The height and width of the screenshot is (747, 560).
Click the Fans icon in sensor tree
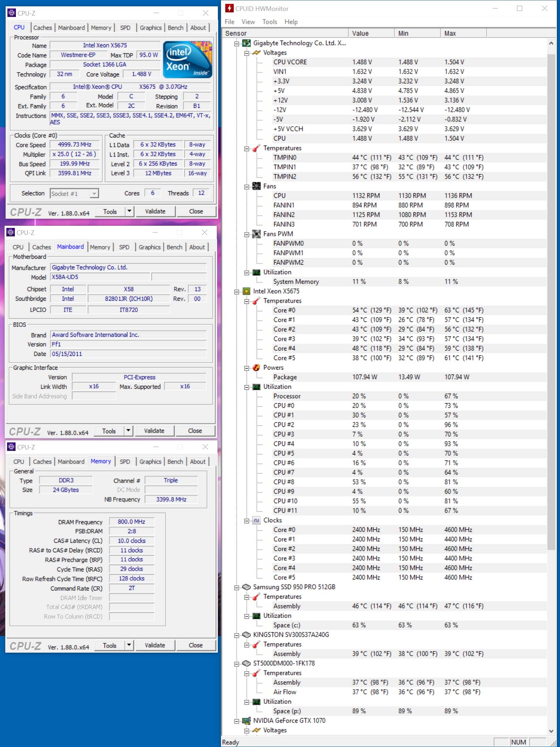(256, 186)
